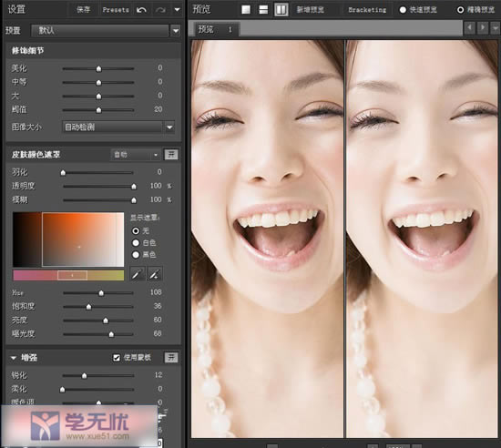Pick the add-color eyedropper tool

[x=155, y=274]
